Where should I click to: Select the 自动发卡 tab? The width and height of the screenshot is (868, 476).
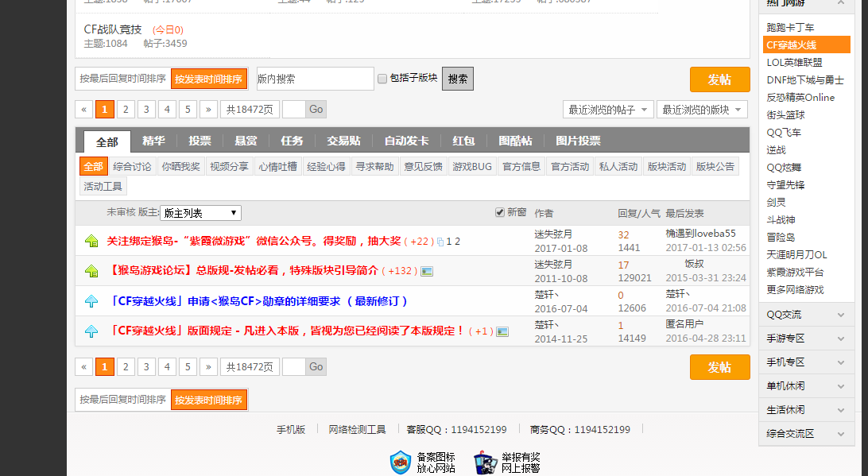406,141
